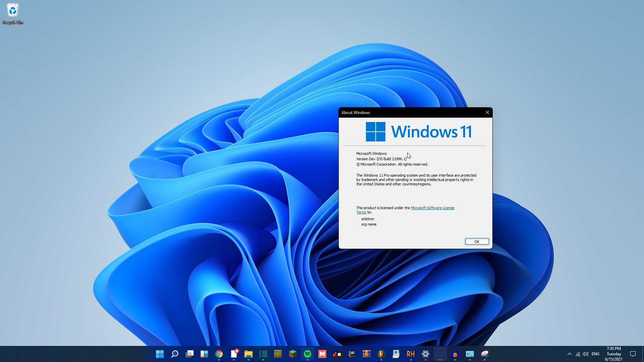This screenshot has width=644, height=362.
Task: Open Spotify from the taskbar
Action: [x=308, y=354]
